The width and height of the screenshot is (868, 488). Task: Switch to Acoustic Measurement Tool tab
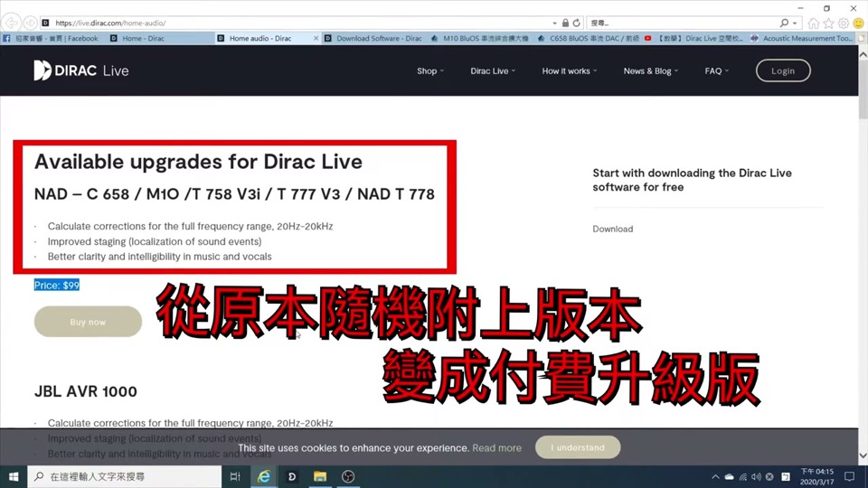802,38
